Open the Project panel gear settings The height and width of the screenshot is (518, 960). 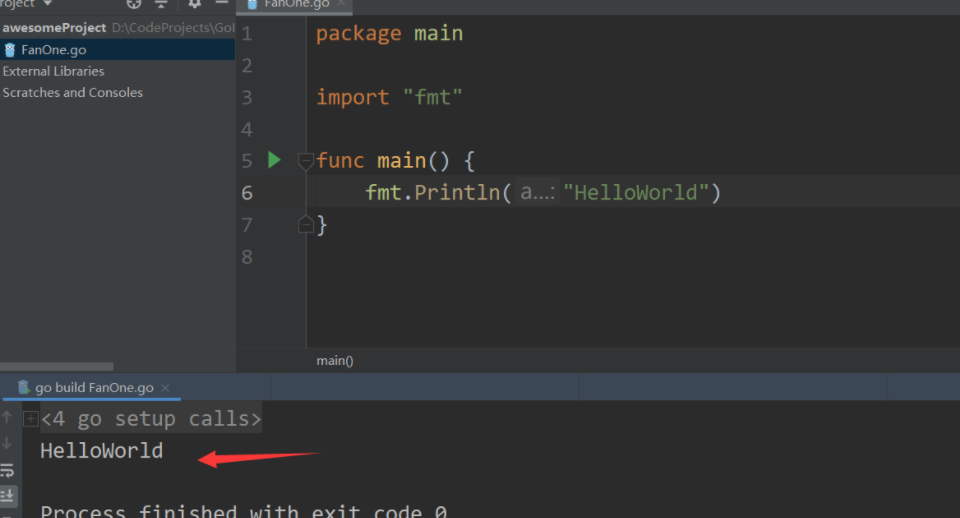point(195,4)
